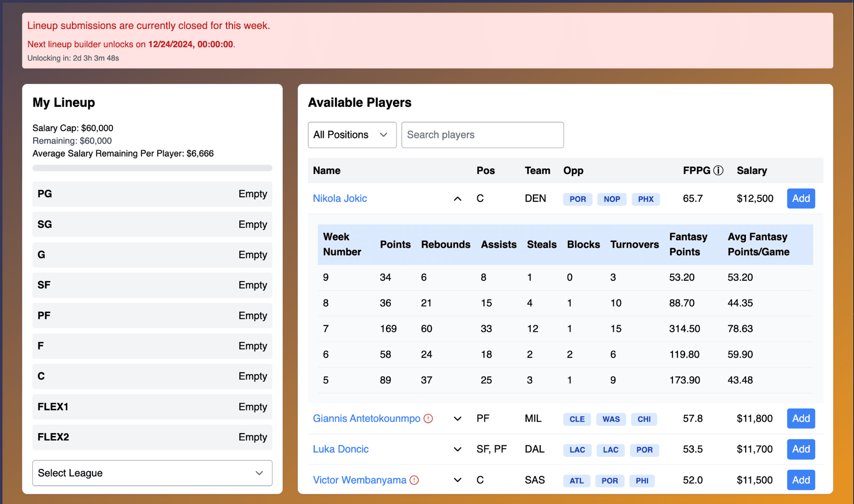Select the empty C lineup slot

(x=152, y=376)
